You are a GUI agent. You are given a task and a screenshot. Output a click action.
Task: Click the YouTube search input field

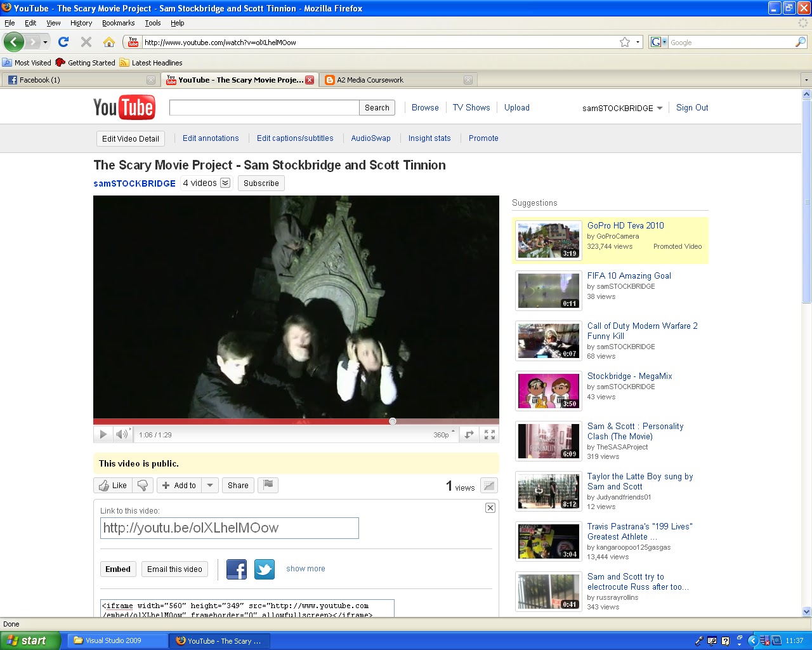coord(264,108)
